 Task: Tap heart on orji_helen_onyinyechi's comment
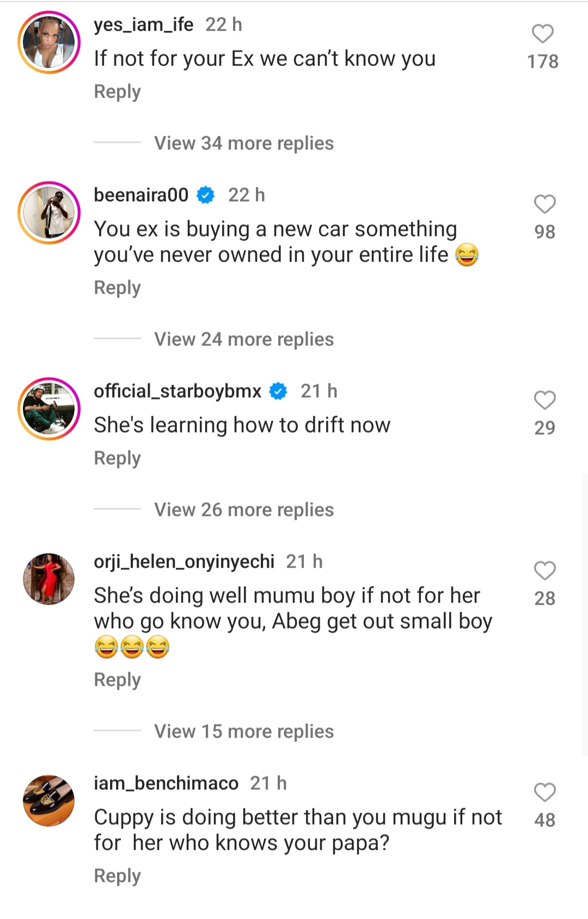(x=544, y=571)
